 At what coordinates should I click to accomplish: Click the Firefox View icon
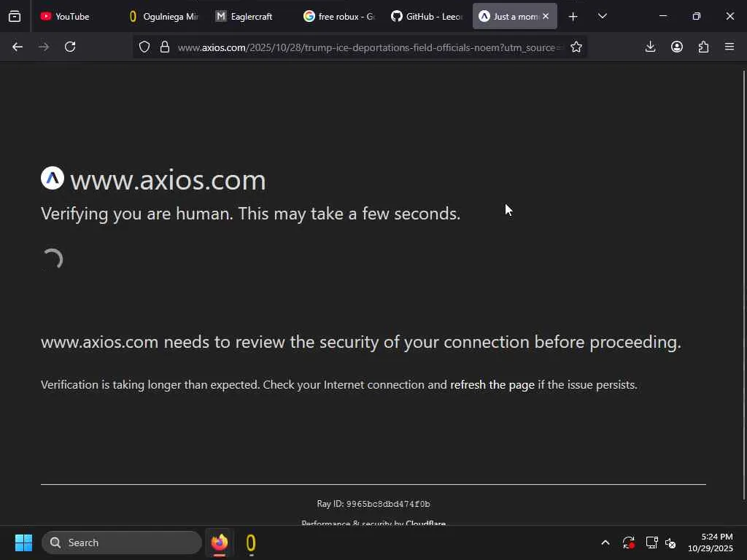click(x=15, y=16)
